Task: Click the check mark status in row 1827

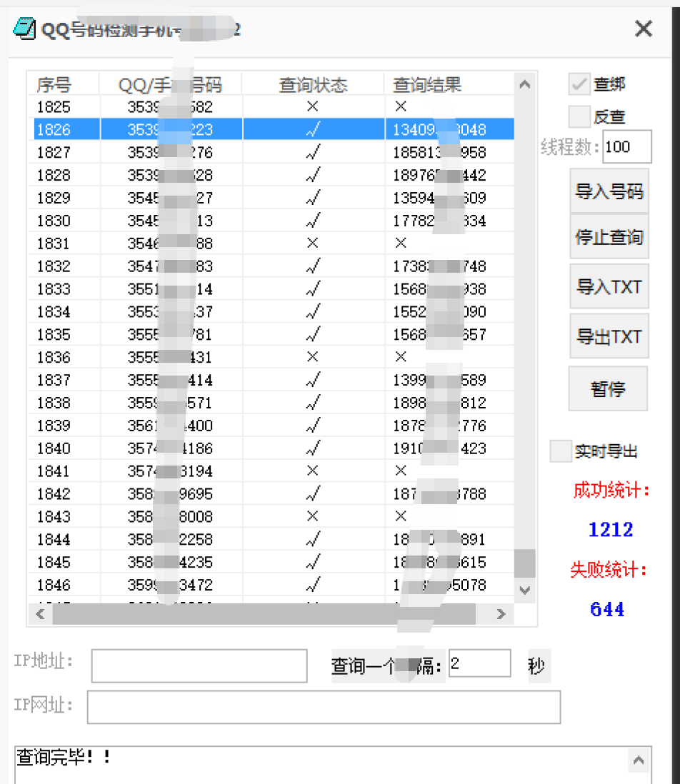Action: (313, 151)
